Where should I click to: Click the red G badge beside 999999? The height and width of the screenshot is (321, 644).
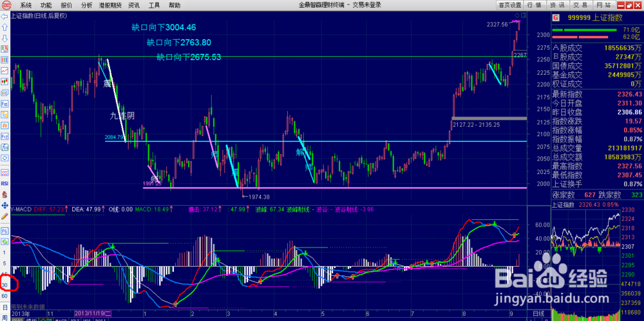[556, 17]
